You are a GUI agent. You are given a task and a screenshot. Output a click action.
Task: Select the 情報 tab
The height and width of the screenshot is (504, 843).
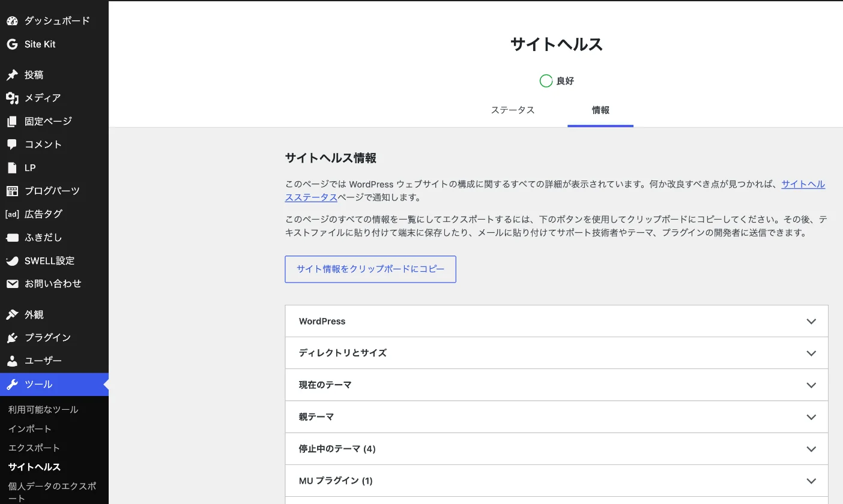[x=600, y=110]
